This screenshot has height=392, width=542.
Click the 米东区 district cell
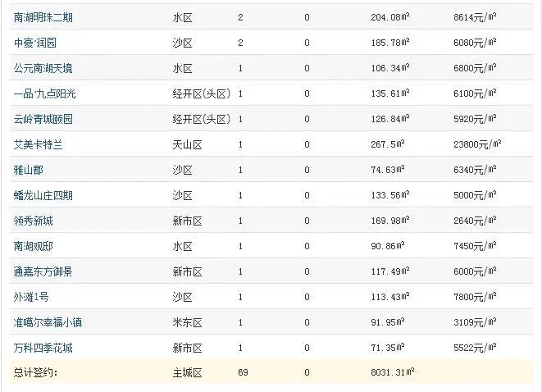pos(187,322)
